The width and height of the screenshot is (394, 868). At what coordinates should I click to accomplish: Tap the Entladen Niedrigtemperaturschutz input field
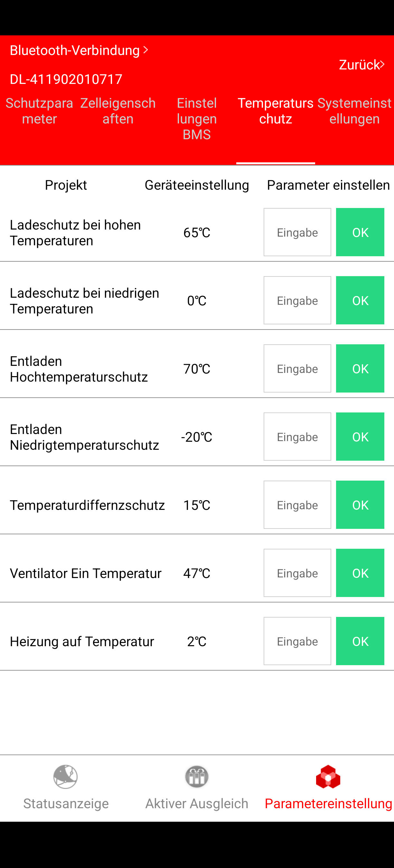click(x=297, y=437)
